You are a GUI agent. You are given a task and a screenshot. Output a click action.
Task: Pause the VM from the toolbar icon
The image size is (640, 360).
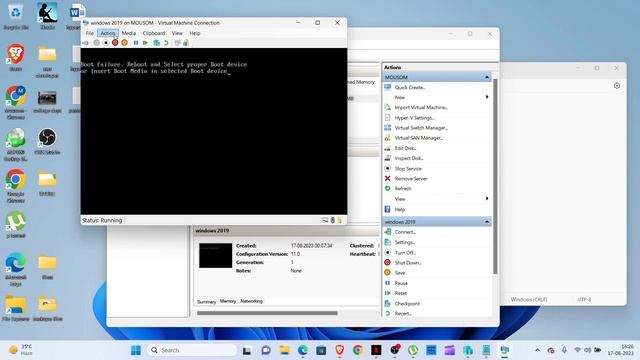pyautogui.click(x=136, y=43)
